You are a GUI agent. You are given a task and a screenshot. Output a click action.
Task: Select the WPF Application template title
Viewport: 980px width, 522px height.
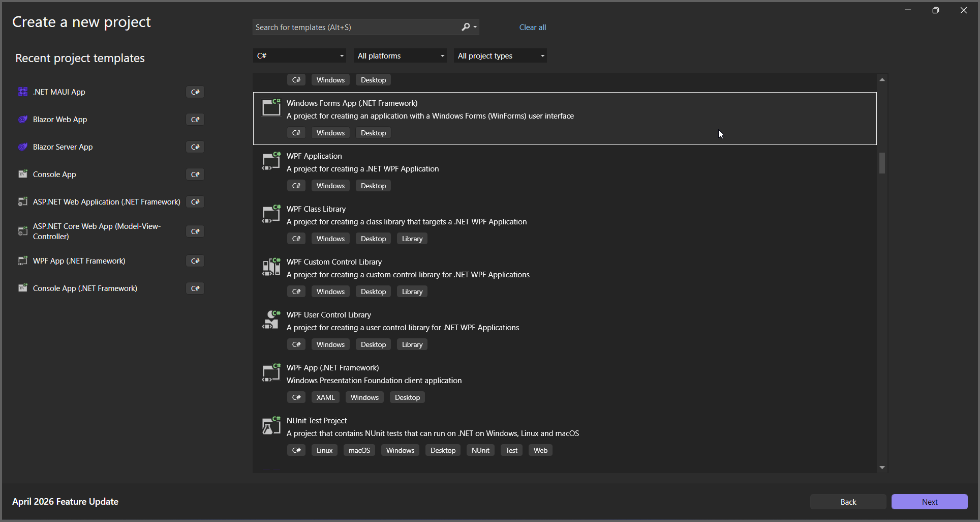tap(314, 156)
